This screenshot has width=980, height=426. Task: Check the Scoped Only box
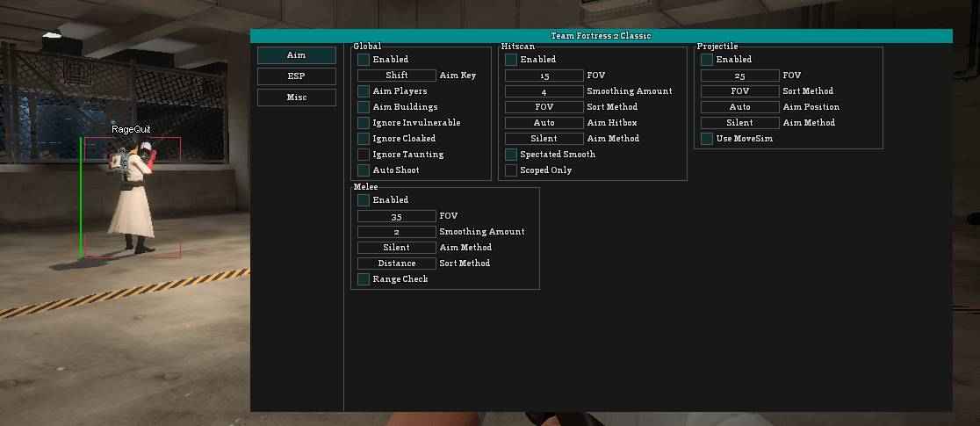(511, 170)
